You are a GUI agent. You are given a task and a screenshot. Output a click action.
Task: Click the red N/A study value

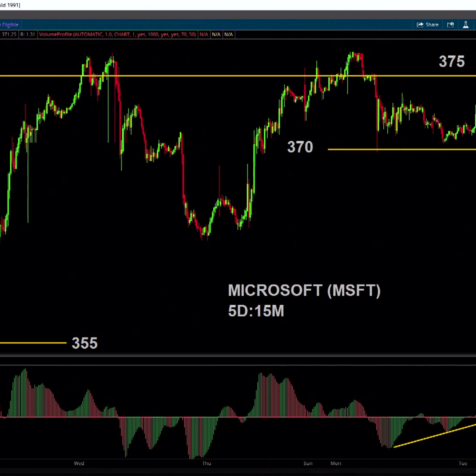(204, 34)
